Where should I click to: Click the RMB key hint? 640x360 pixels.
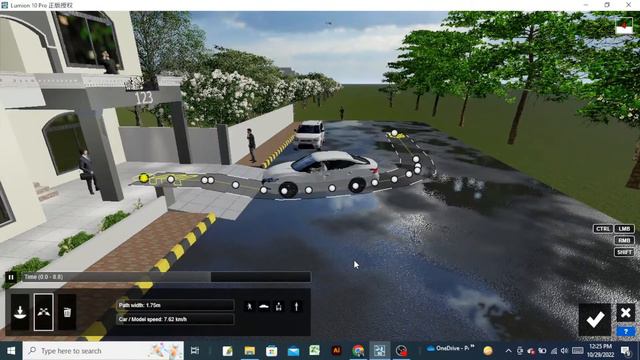click(624, 240)
